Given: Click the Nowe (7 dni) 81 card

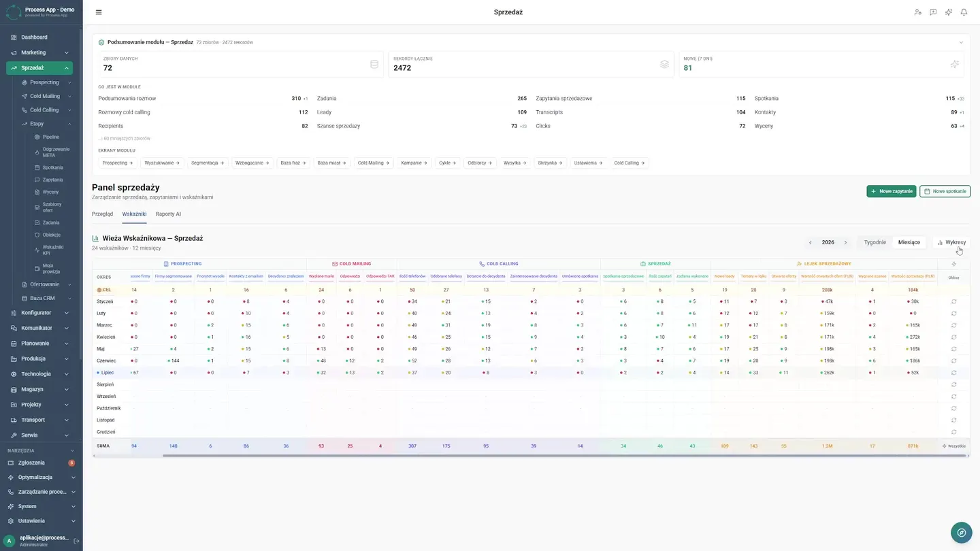Looking at the screenshot, I should coord(822,64).
